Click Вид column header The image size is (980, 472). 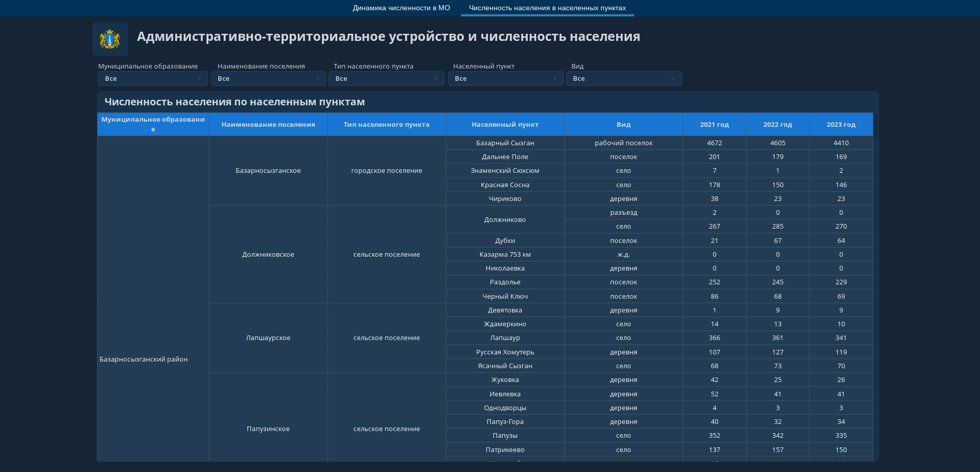click(624, 124)
